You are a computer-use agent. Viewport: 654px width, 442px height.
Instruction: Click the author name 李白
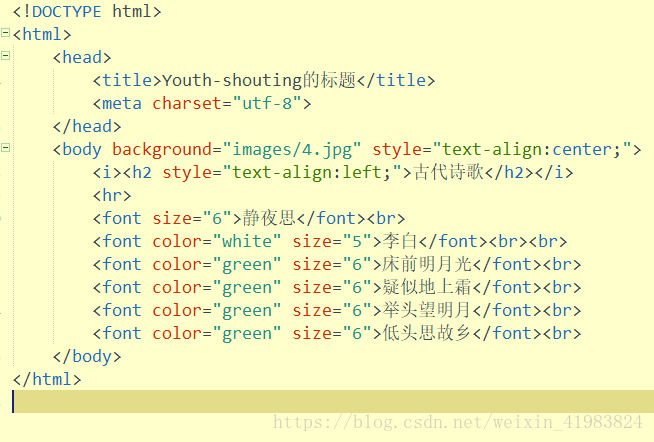click(x=400, y=241)
